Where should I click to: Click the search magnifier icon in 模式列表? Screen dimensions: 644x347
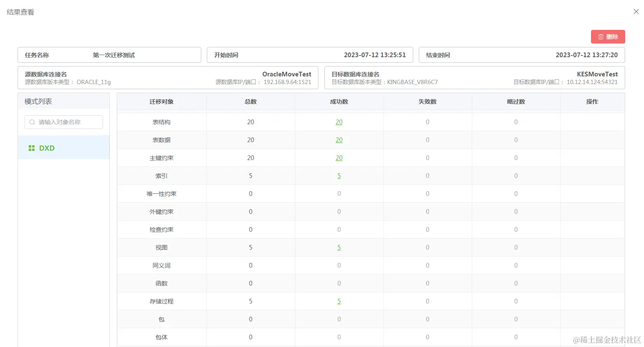32,122
